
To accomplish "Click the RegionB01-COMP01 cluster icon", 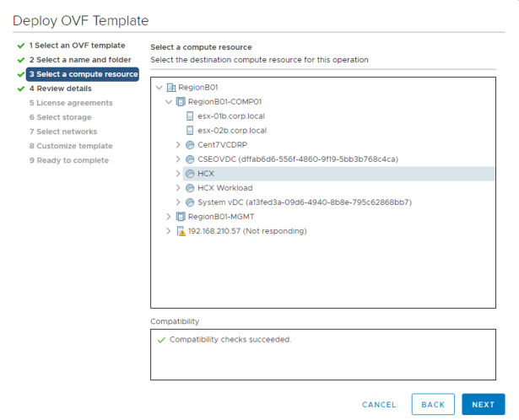I will [x=181, y=101].
